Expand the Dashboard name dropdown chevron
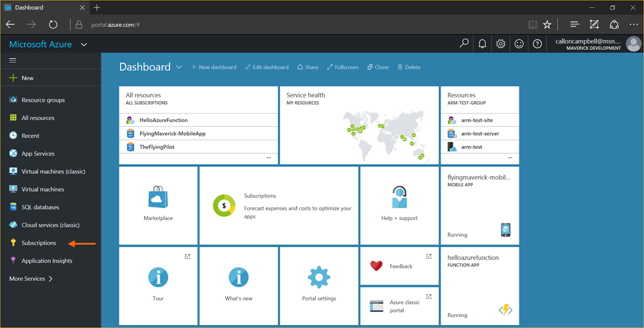 pos(179,67)
